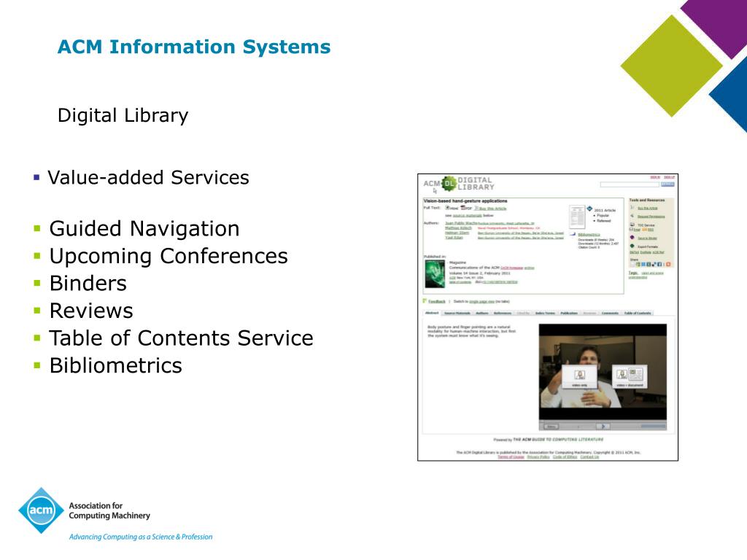Click the Buy this Article link
The width and height of the screenshot is (747, 560).
(492, 209)
